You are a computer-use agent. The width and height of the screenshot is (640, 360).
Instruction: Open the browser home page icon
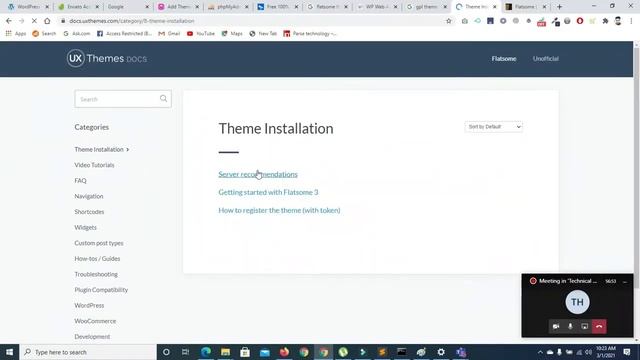coord(47,21)
